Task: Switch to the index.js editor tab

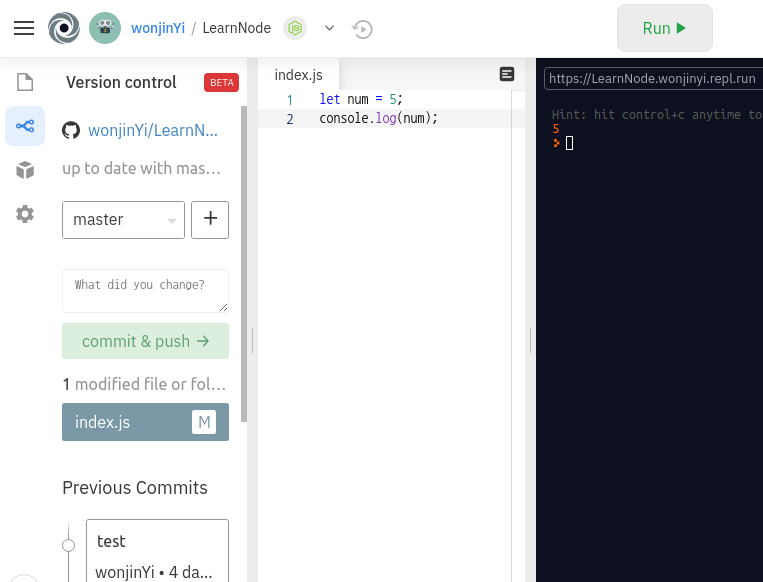Action: [x=298, y=75]
